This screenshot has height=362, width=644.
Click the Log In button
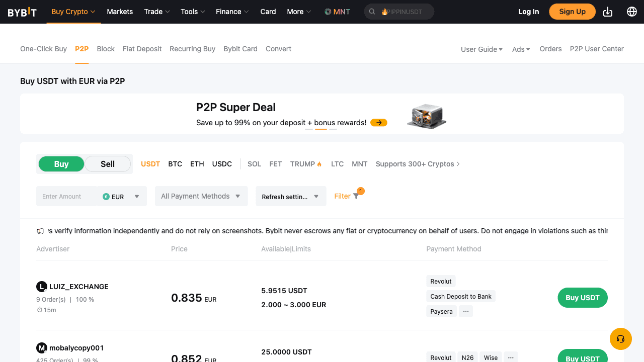coord(529,12)
